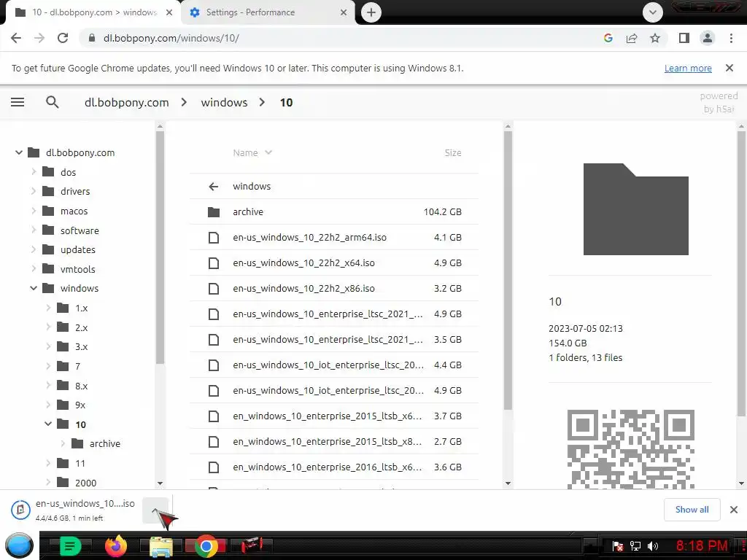Click the file icon for 22h2_arm64.iso
The height and width of the screenshot is (560, 747).
[214, 237]
